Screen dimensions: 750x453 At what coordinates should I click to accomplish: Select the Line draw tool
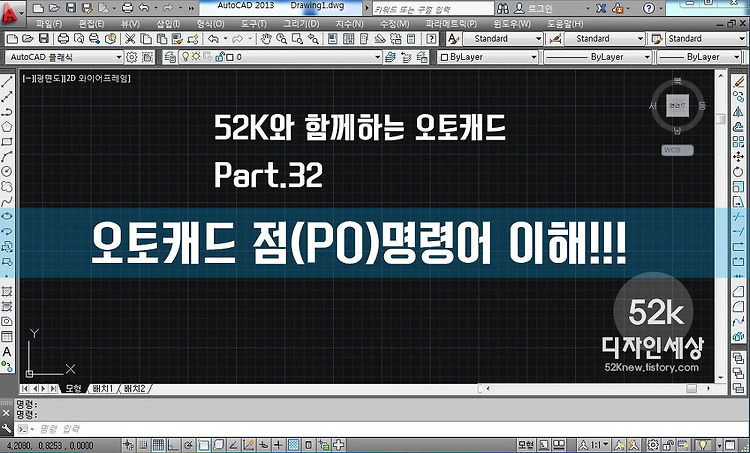(7, 82)
